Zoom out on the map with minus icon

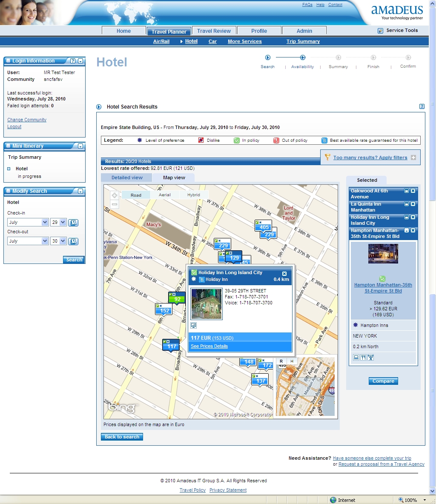point(115,204)
